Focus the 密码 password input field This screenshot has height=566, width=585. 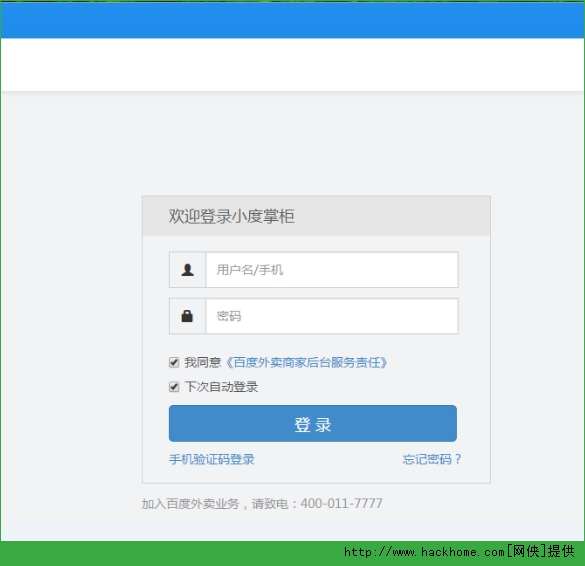[x=332, y=316]
